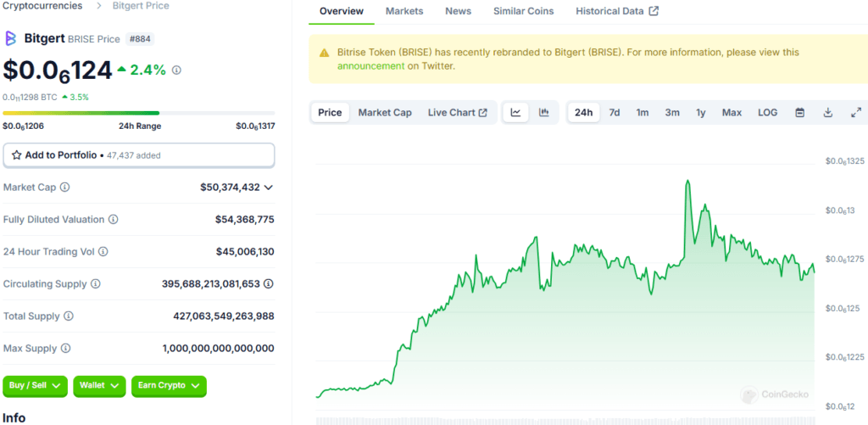Image resolution: width=868 pixels, height=425 pixels.
Task: Click the #884 rank badge
Action: pos(140,39)
